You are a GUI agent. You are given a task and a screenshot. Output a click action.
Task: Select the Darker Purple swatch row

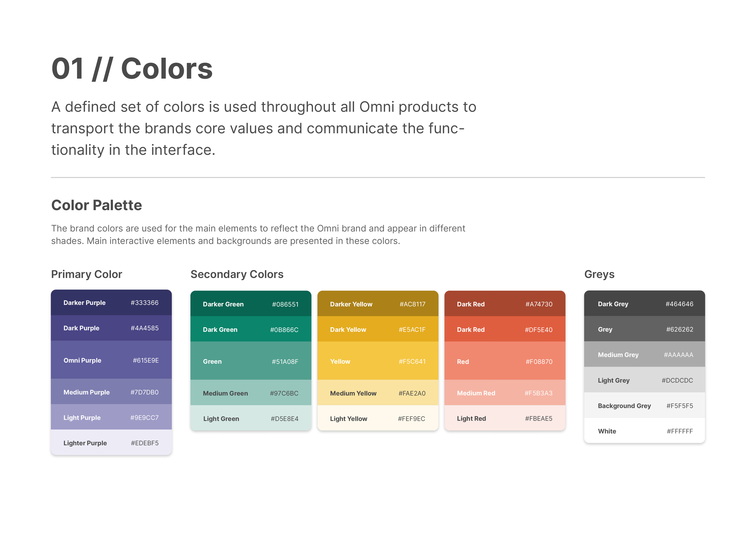tap(111, 302)
